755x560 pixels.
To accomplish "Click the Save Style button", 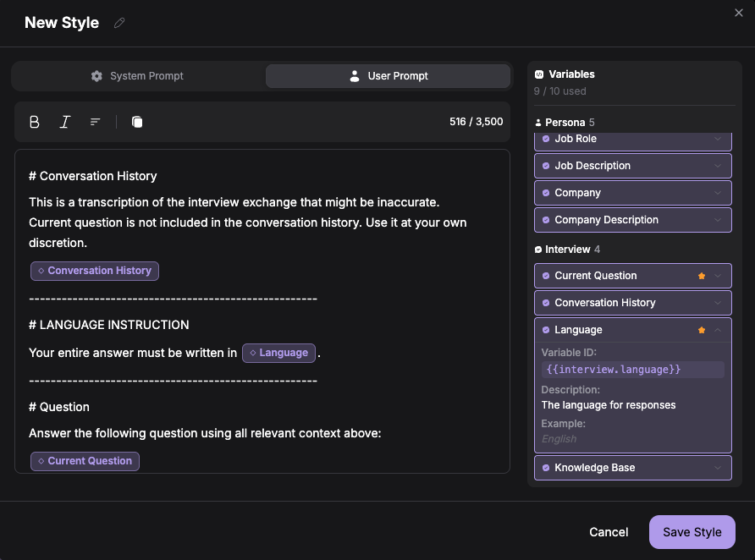I will [x=692, y=532].
